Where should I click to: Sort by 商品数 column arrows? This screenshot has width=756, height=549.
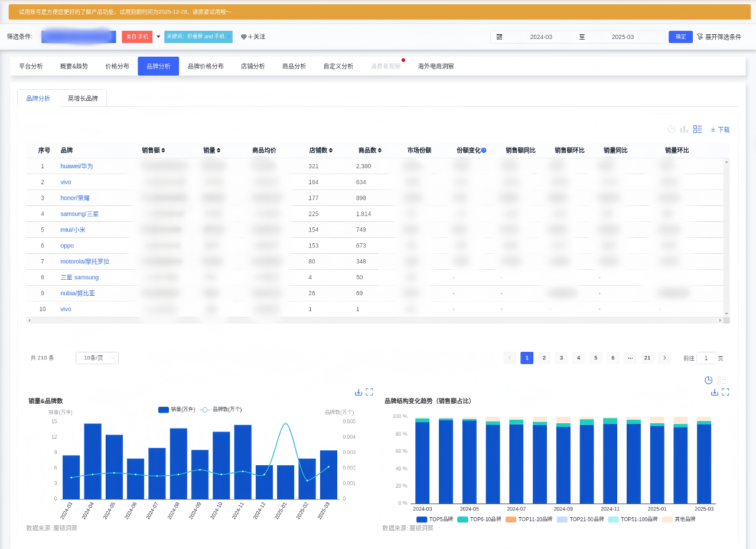click(x=380, y=151)
